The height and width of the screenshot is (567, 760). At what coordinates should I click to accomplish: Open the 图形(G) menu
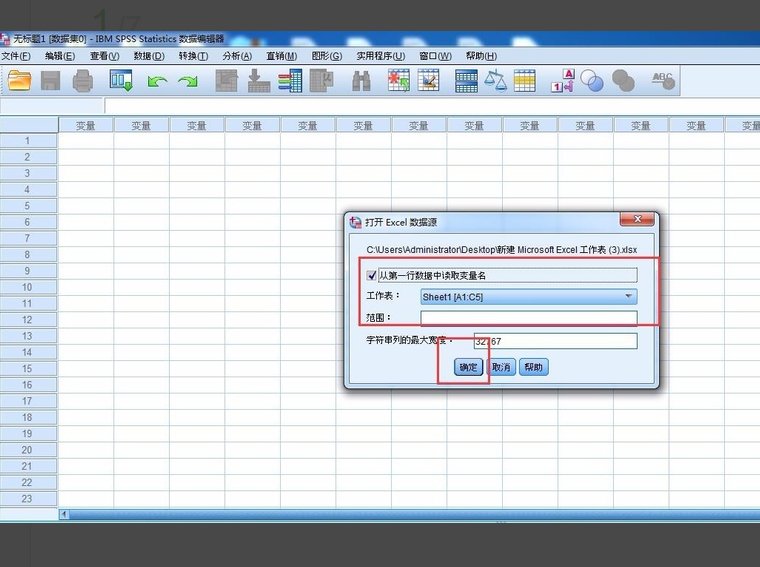327,56
